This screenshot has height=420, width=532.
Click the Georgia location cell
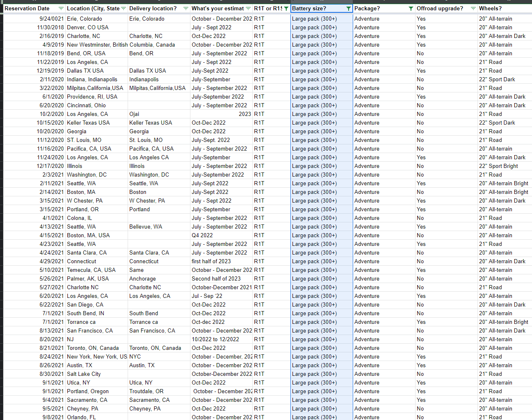[x=97, y=132]
